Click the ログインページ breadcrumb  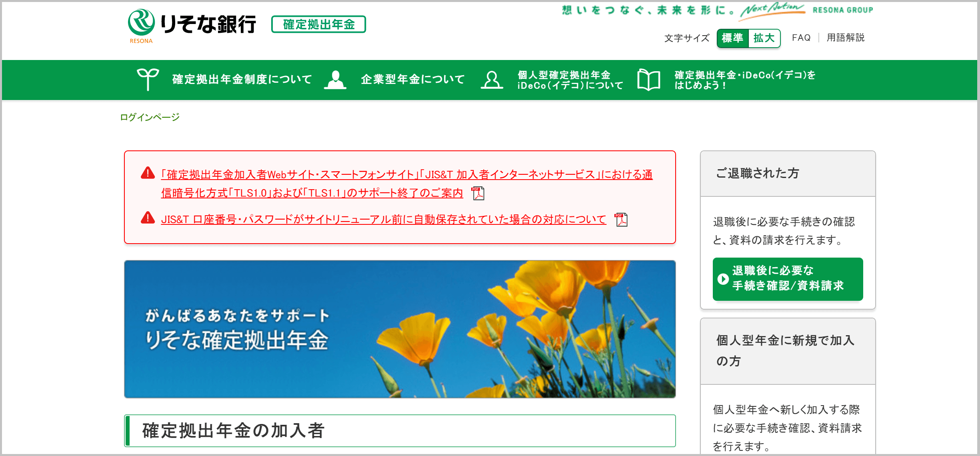pyautogui.click(x=150, y=117)
